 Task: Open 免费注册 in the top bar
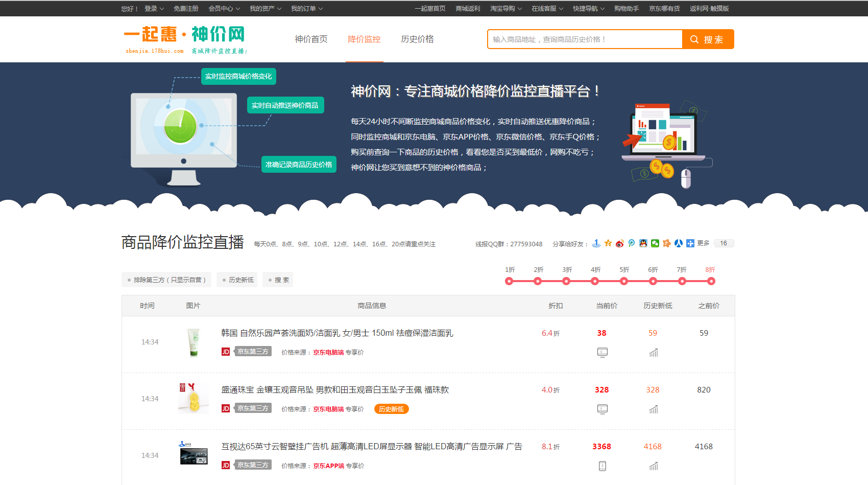click(186, 9)
